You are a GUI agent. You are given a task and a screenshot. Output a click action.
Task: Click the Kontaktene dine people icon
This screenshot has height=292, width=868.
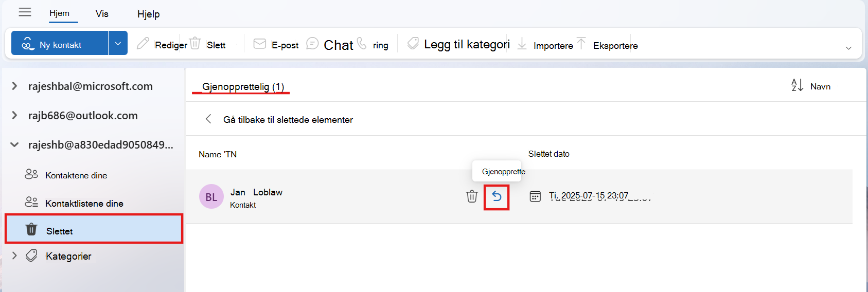31,174
